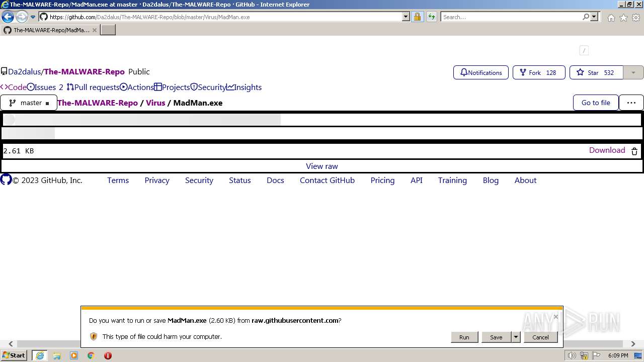Expand the Save options dropdown arrow

click(516, 337)
